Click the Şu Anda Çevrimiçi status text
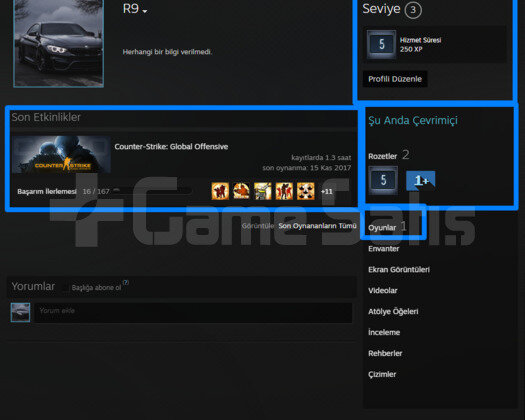Screen dimensions: 525x420 413,121
